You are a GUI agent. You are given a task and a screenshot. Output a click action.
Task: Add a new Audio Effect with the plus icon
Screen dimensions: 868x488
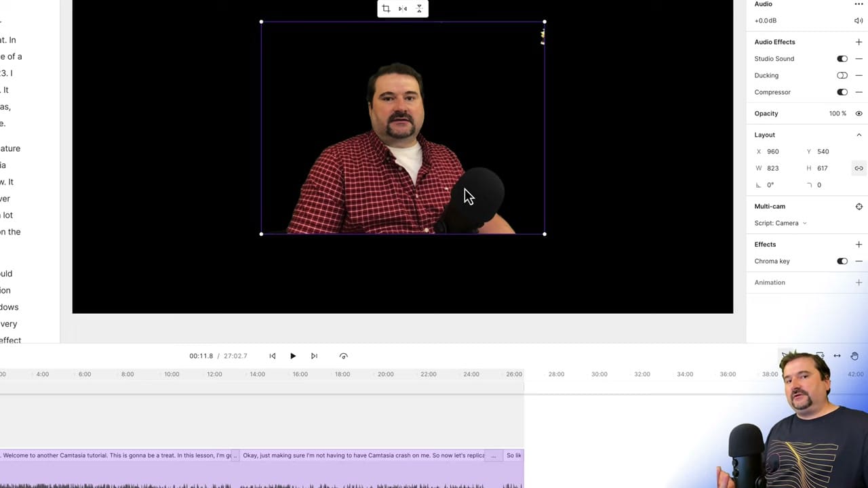pos(859,41)
